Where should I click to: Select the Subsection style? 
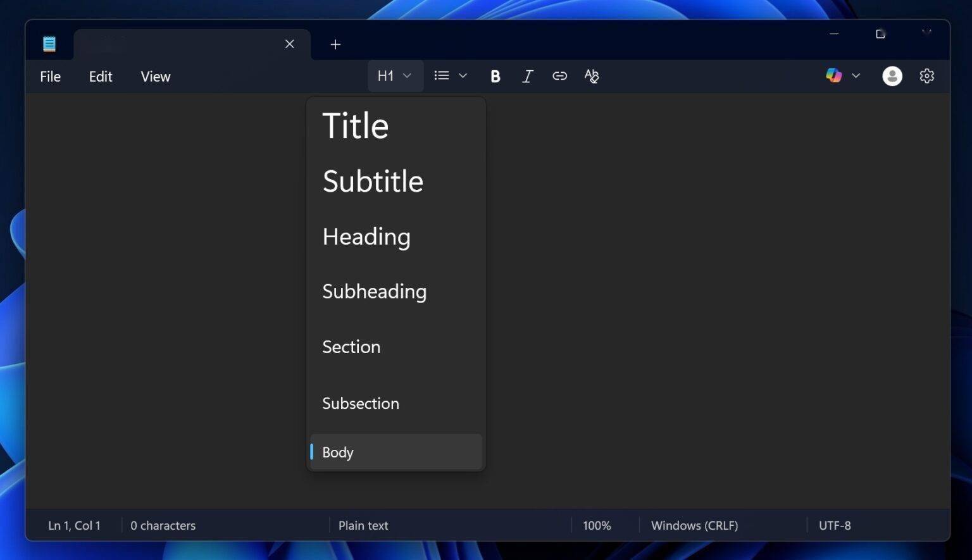396,403
